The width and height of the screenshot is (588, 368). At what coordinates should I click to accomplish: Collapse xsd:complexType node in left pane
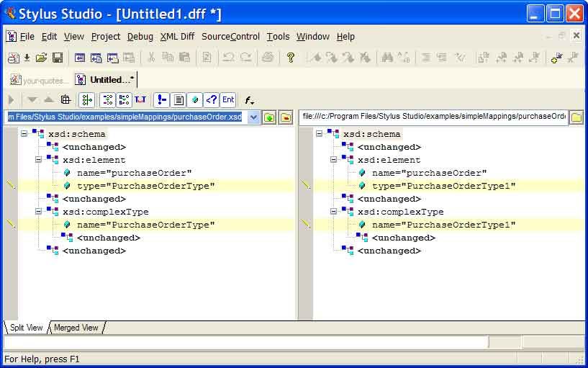tap(38, 212)
